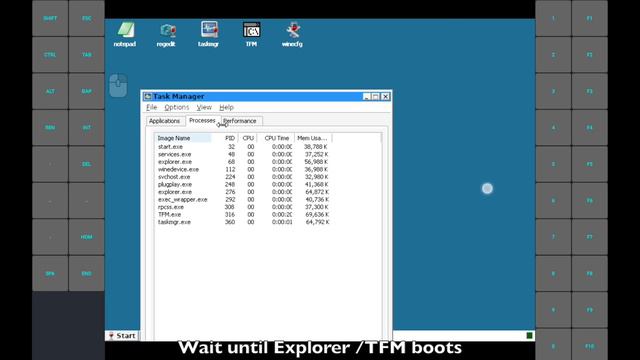Screen dimensions: 640x360
Task: Tap the F9 overlay key
Action: [x=590, y=310]
